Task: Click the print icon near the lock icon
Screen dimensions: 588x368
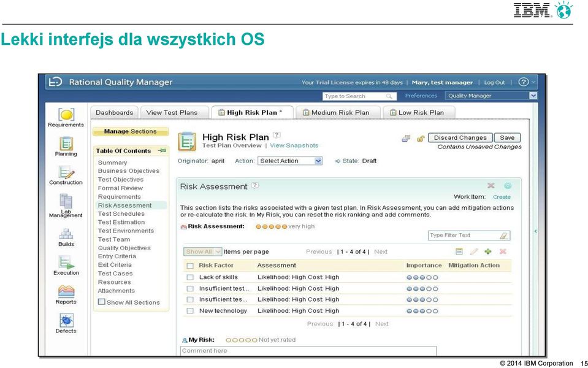Action: [406, 139]
